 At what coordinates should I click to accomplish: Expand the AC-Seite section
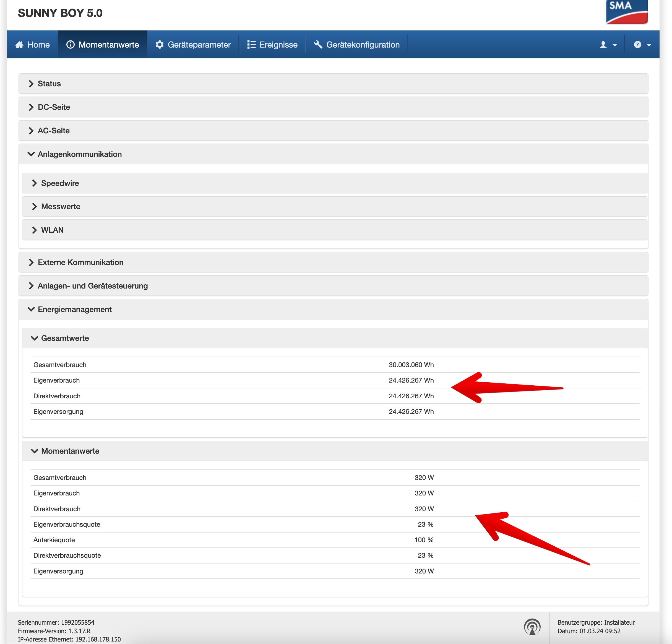tap(333, 131)
